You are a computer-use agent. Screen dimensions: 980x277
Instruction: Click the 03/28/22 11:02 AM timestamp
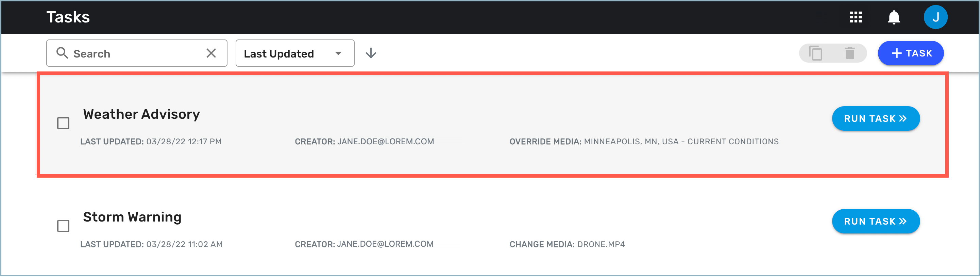[185, 244]
